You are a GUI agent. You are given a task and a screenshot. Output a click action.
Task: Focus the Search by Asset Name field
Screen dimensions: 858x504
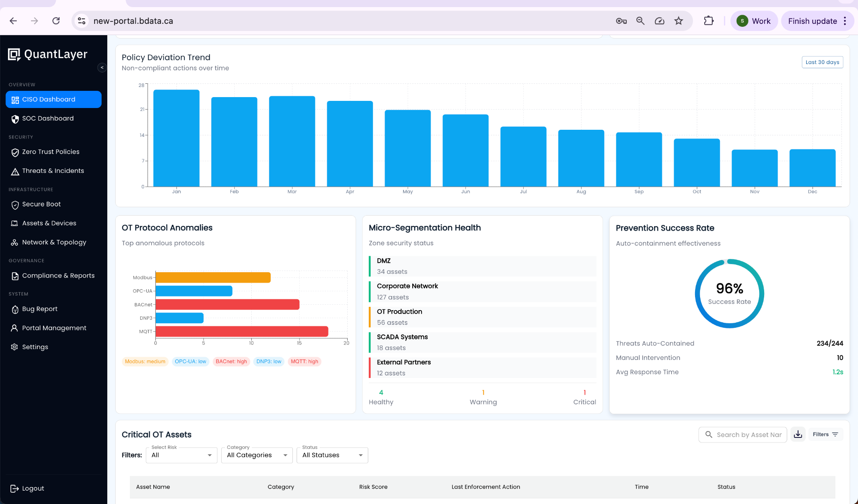pos(749,435)
